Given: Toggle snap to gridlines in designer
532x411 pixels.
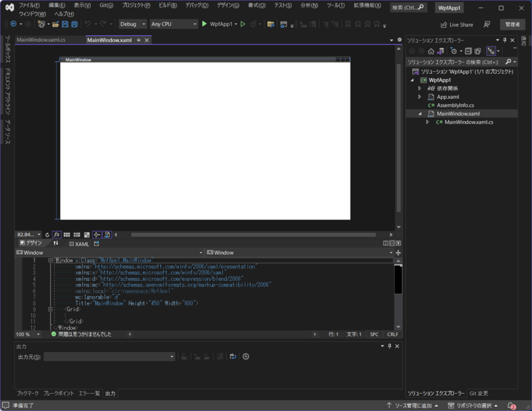Looking at the screenshot, I should tap(77, 235).
